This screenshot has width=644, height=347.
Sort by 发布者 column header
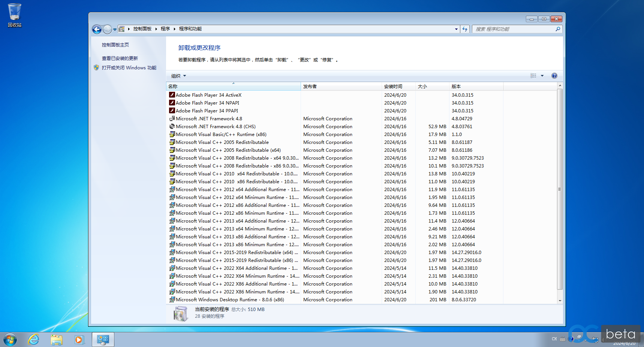click(x=341, y=86)
